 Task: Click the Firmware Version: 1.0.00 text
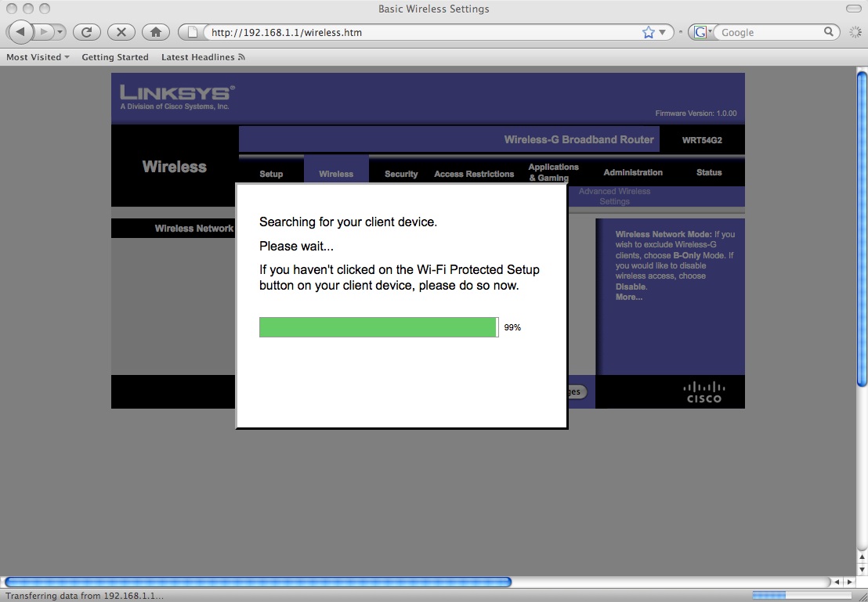(696, 114)
